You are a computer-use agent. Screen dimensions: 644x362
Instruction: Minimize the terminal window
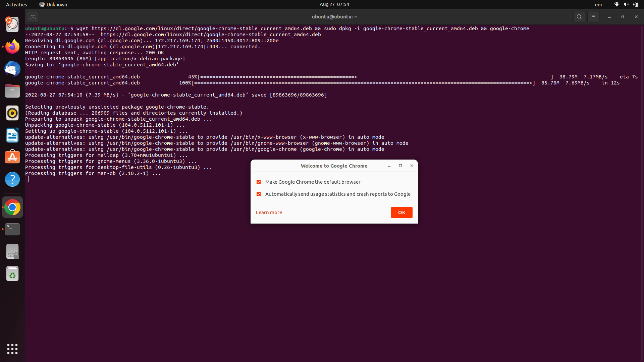(x=609, y=17)
